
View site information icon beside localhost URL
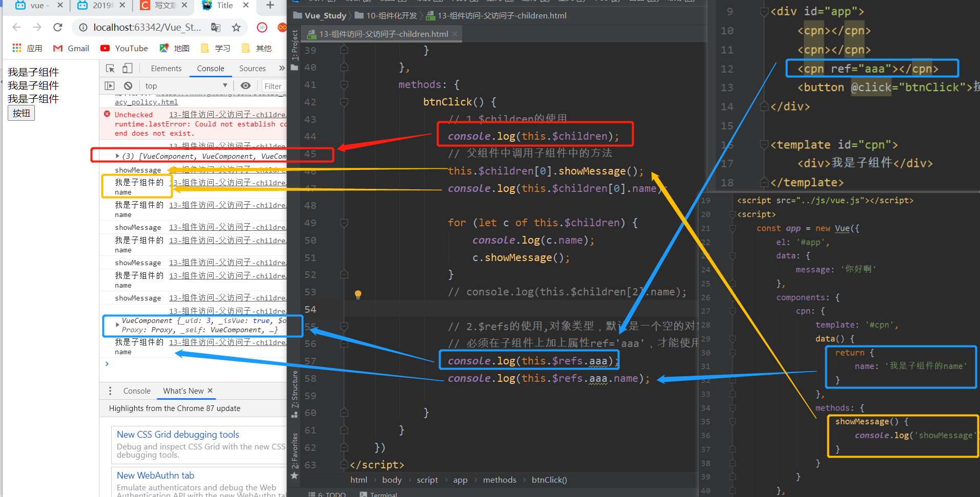click(83, 27)
